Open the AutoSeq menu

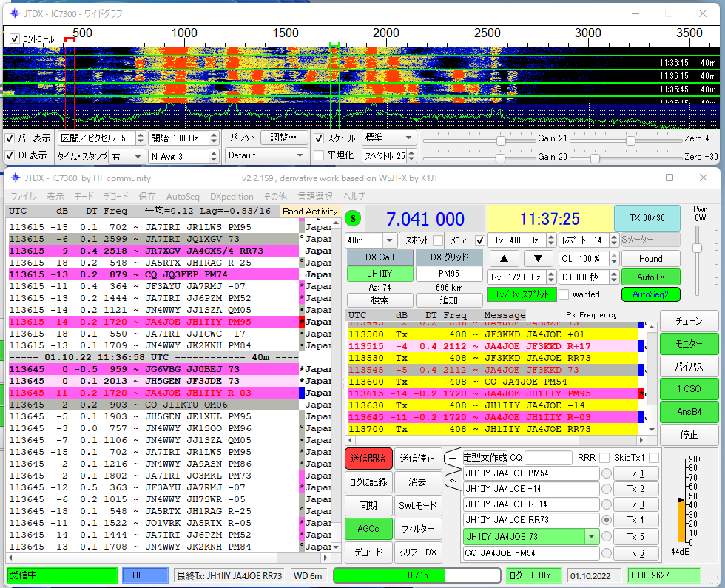183,197
